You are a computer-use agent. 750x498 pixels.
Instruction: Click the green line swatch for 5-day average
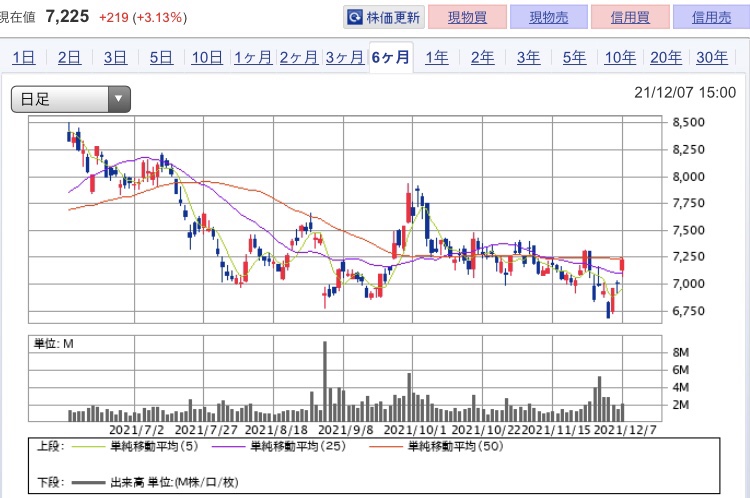pyautogui.click(x=88, y=447)
